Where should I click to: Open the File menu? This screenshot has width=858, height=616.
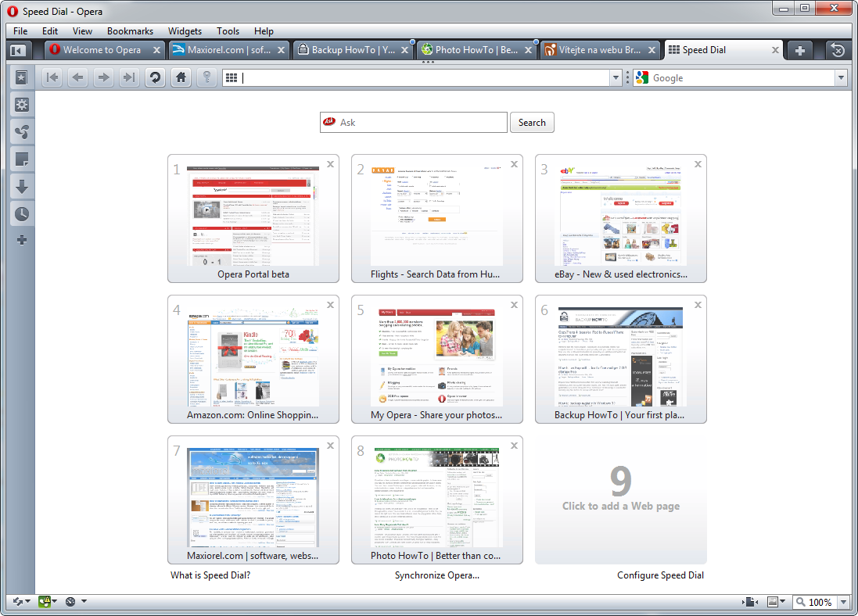click(20, 31)
